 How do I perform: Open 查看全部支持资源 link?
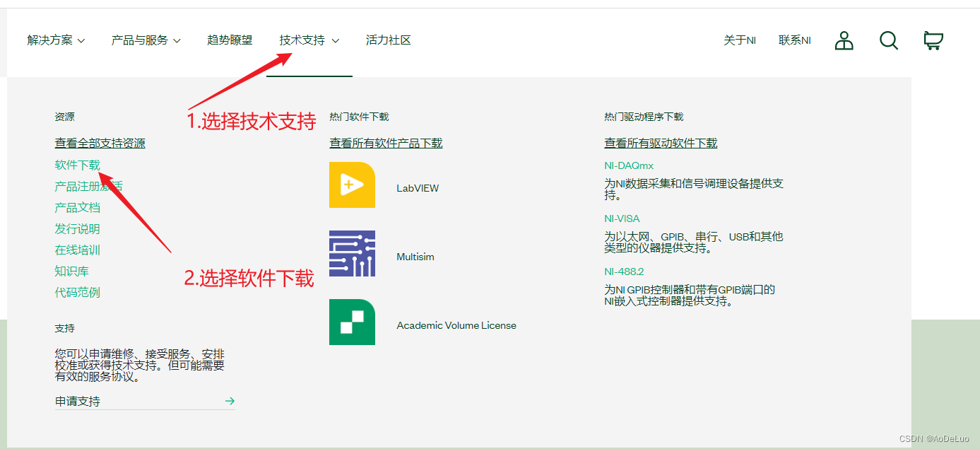click(100, 143)
